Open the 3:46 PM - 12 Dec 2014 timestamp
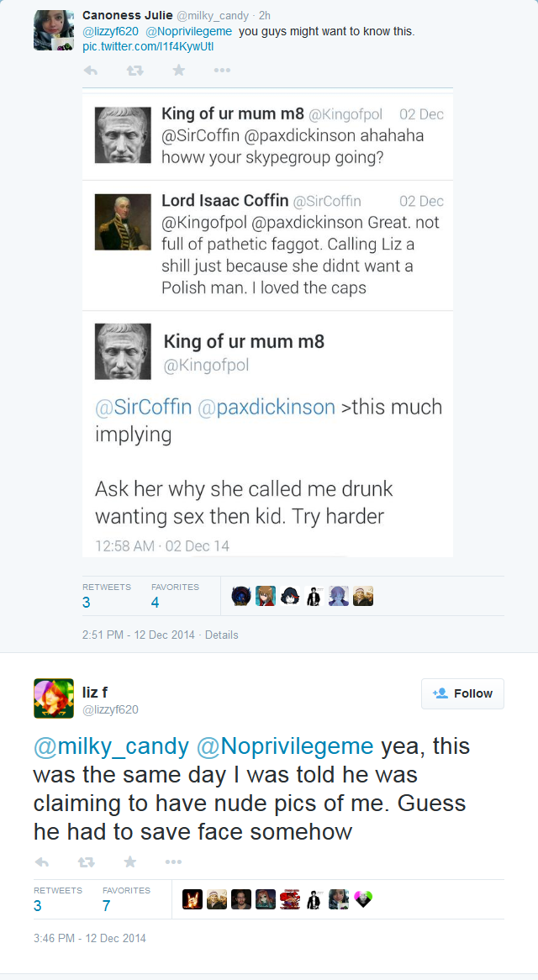The height and width of the screenshot is (980, 538). pyautogui.click(x=90, y=938)
